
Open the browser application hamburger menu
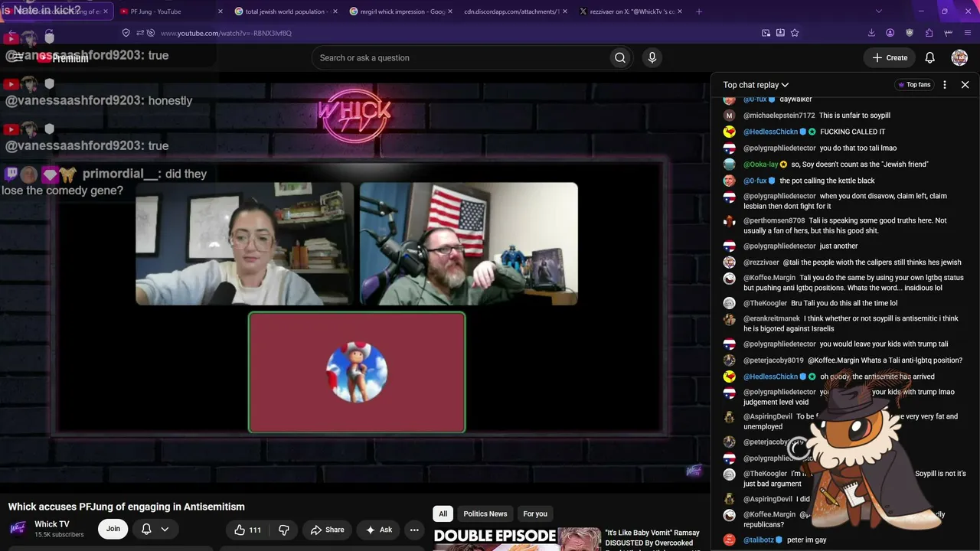[968, 33]
